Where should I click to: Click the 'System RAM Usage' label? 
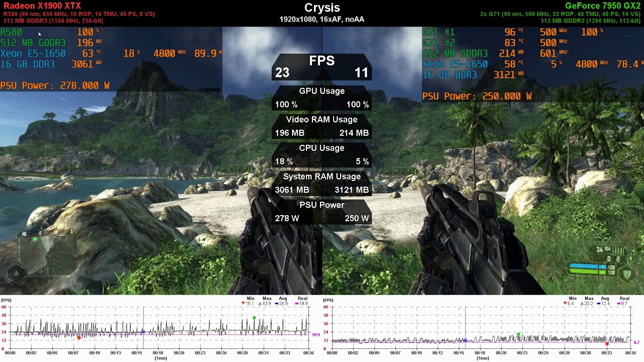(x=322, y=176)
